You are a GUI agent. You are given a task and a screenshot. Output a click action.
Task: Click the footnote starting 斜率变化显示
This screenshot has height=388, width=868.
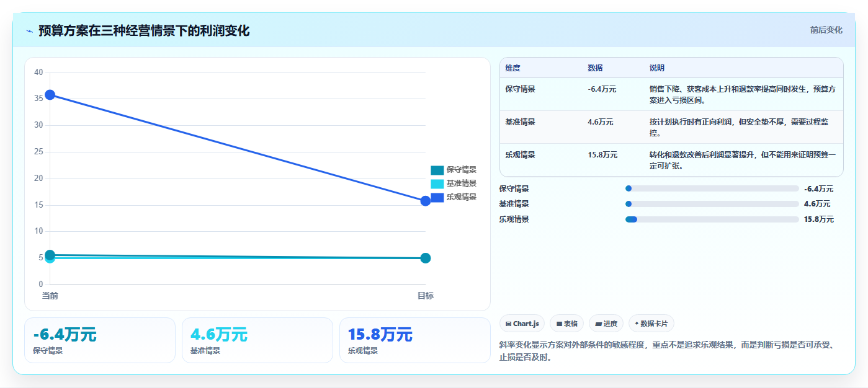click(668, 351)
